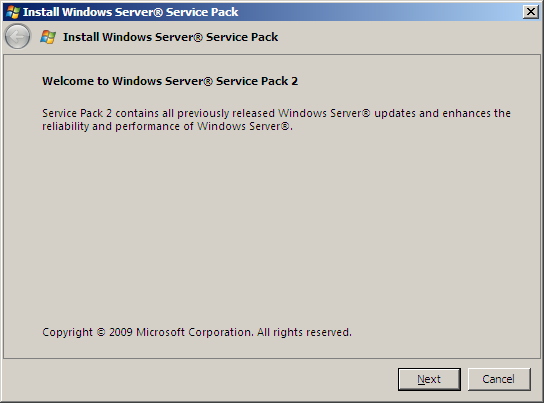
Task: Click 'Microsoft Corporation' in the copyright line
Action: 194,332
